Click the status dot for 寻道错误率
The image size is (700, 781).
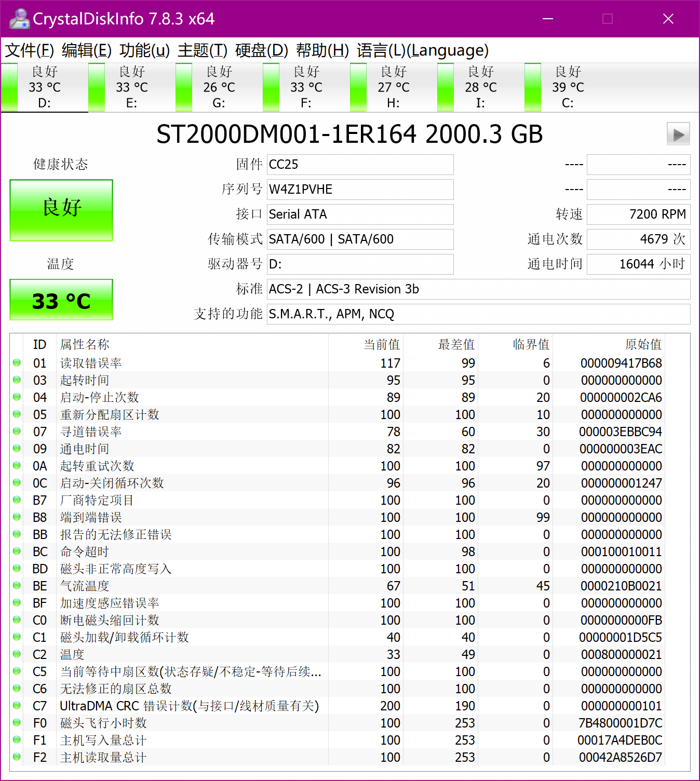pyautogui.click(x=17, y=431)
